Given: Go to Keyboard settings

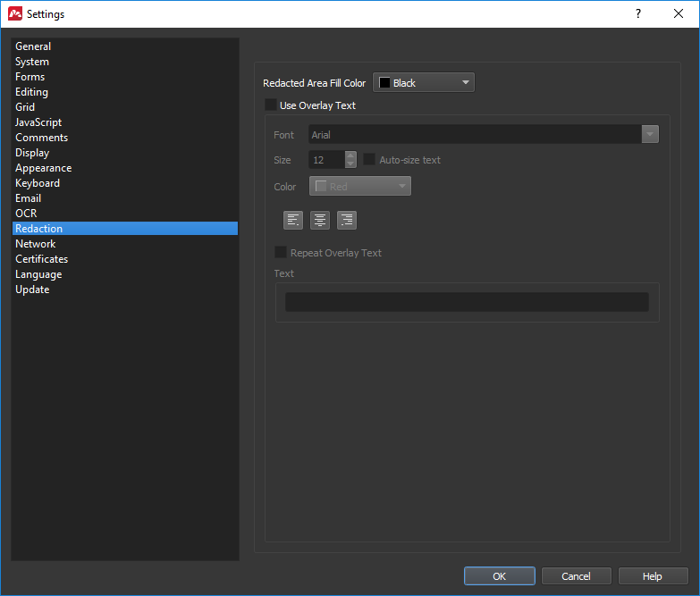Looking at the screenshot, I should 125,183.
